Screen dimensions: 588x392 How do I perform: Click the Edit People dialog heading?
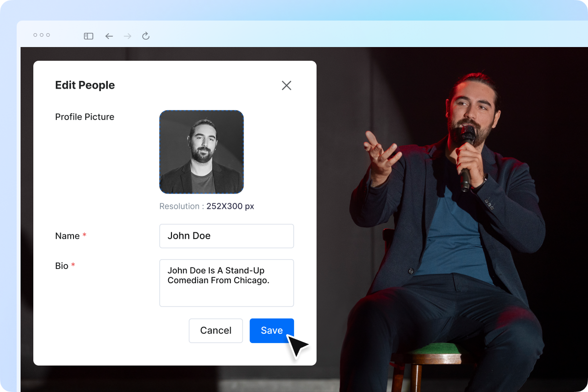click(x=85, y=85)
